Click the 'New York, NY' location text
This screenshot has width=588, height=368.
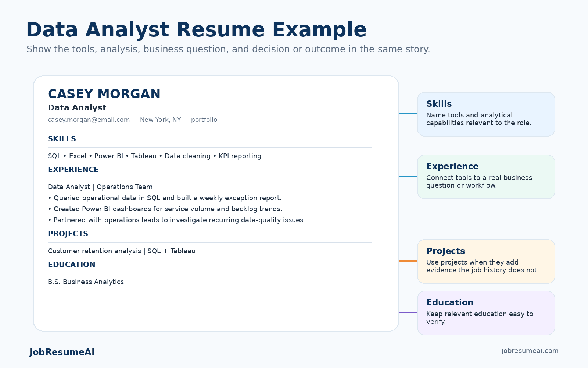[x=160, y=120]
